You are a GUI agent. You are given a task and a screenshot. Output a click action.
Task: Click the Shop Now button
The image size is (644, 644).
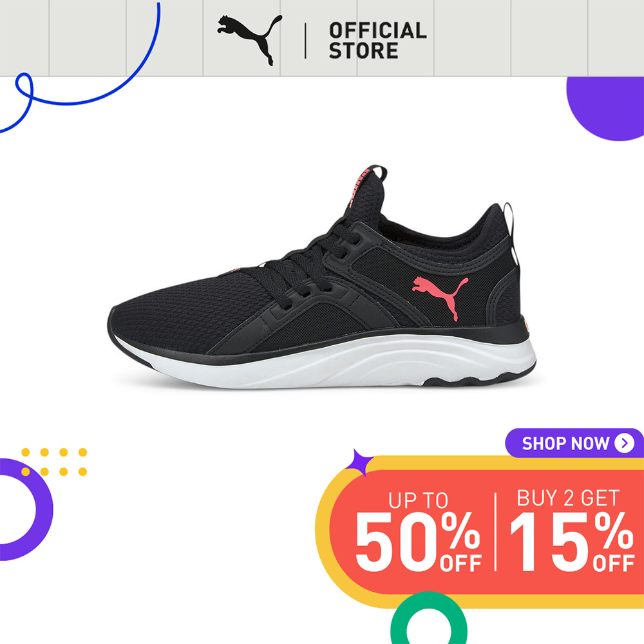click(574, 443)
